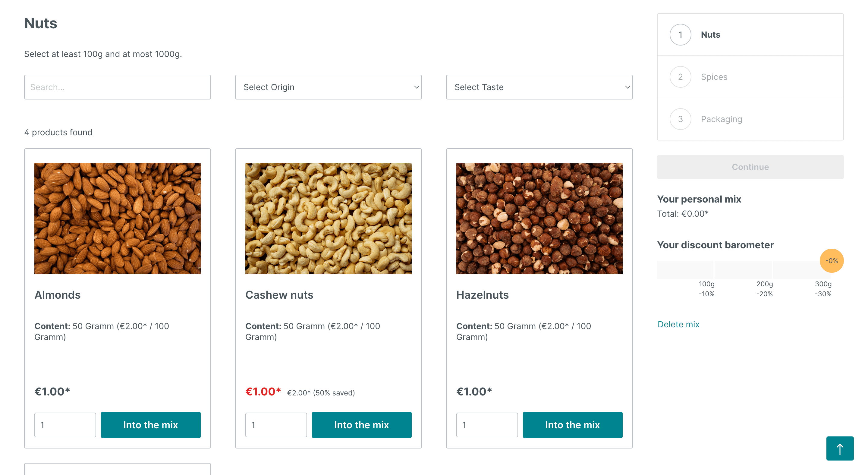Click the Packaging step 3 indicator icon
Screen dimensions: 868x475
click(x=680, y=119)
